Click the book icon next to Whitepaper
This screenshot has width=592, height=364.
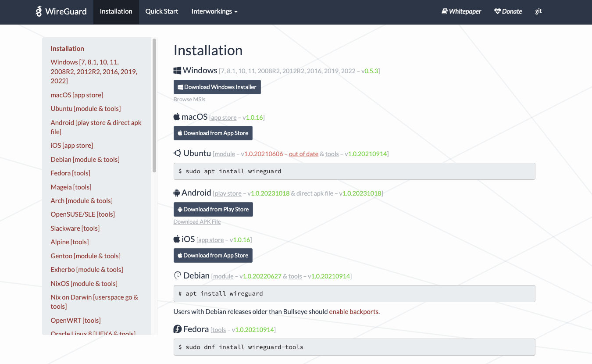pyautogui.click(x=444, y=11)
